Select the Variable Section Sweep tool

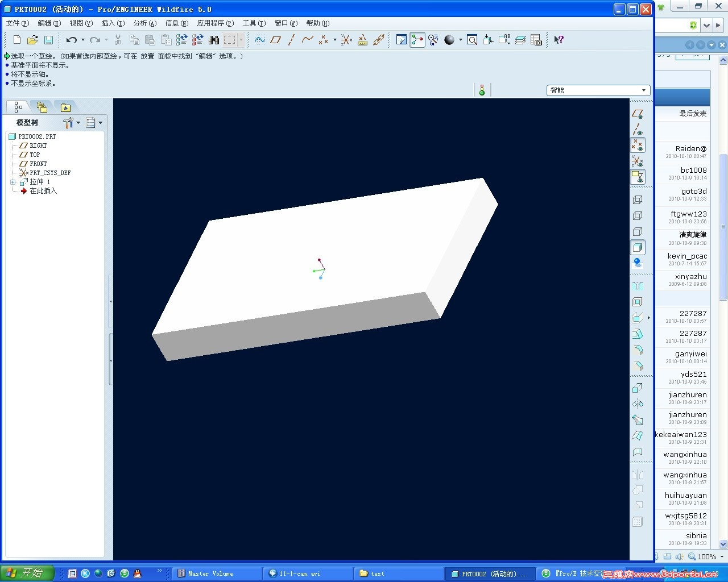(x=638, y=420)
